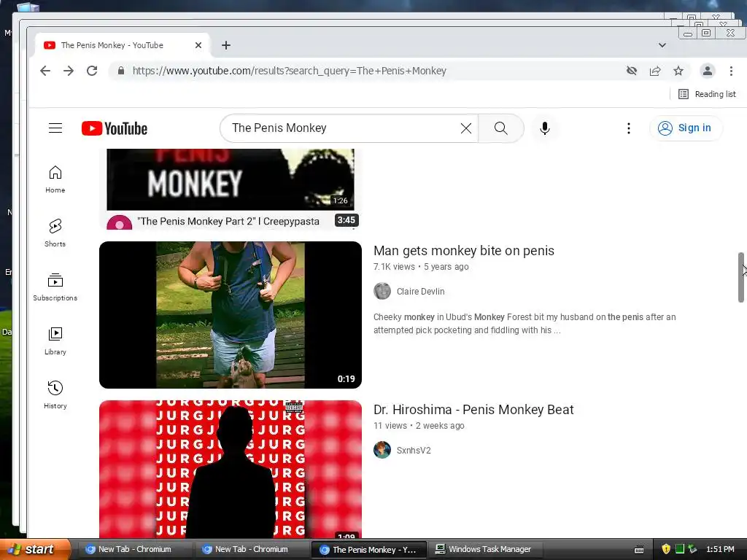The width and height of the screenshot is (747, 560).
Task: Click Claire Devlin channel avatar
Action: click(382, 291)
